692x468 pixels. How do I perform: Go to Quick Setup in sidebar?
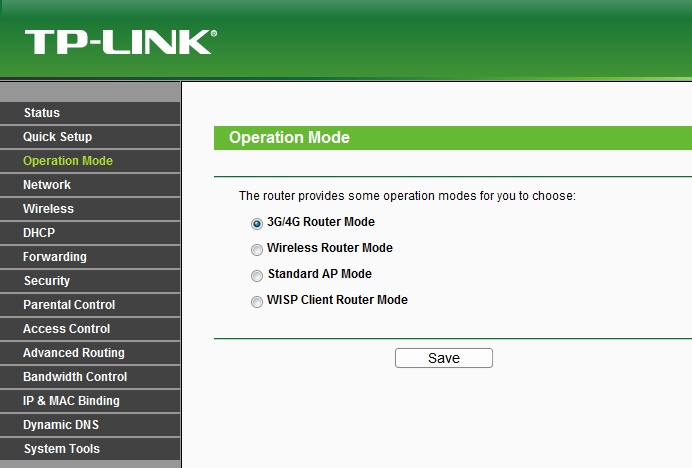(90, 137)
